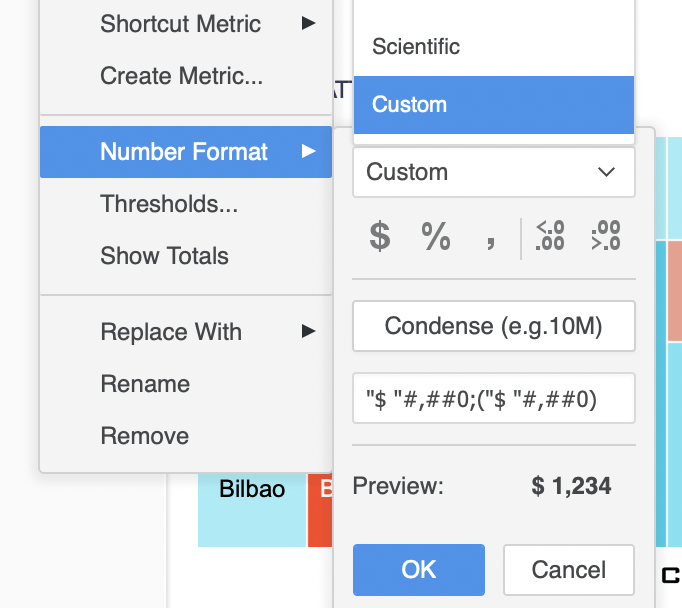Open the Custom format dropdown
Screen dimensions: 682x608
[493, 172]
